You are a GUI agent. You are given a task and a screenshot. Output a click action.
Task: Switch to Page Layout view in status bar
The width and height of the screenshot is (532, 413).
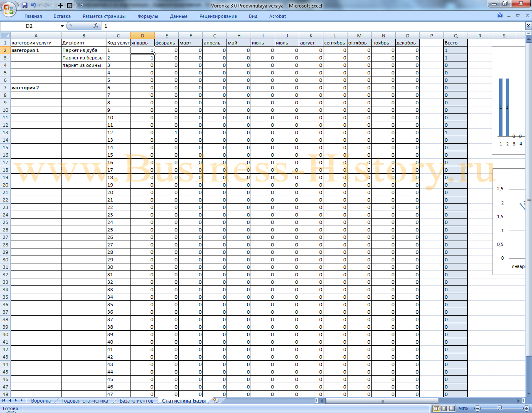(444, 408)
